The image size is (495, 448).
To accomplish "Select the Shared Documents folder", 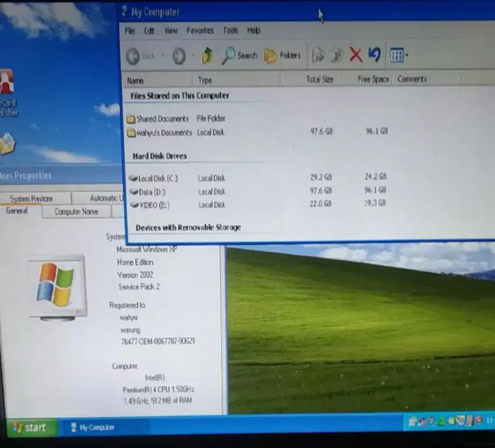I will pos(158,119).
